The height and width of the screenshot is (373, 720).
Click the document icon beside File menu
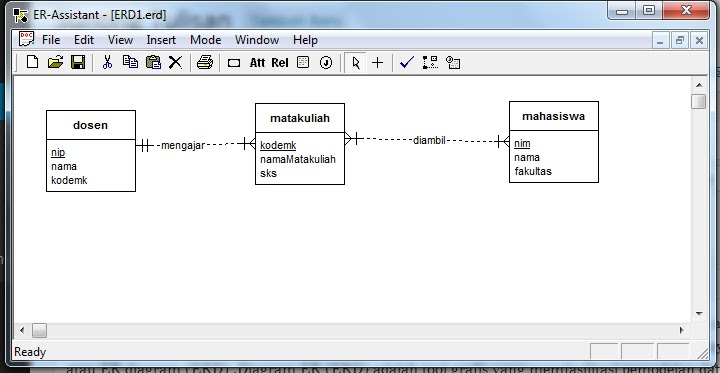coord(26,39)
